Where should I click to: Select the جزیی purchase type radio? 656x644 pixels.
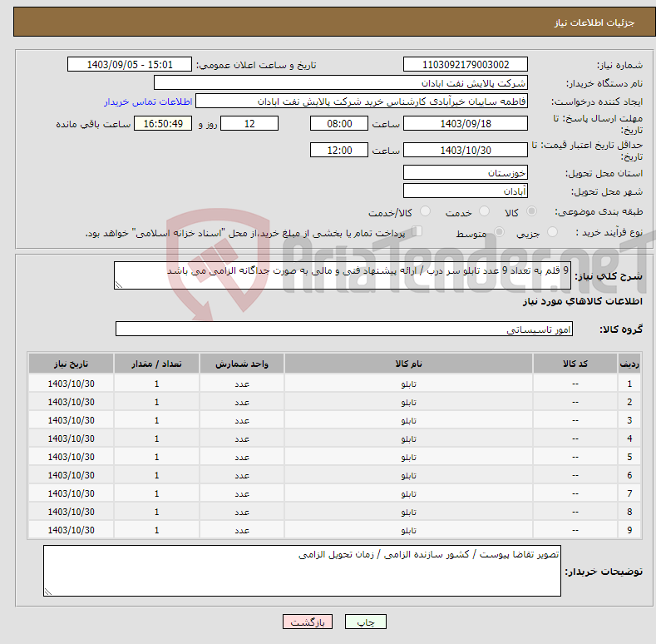(x=552, y=232)
